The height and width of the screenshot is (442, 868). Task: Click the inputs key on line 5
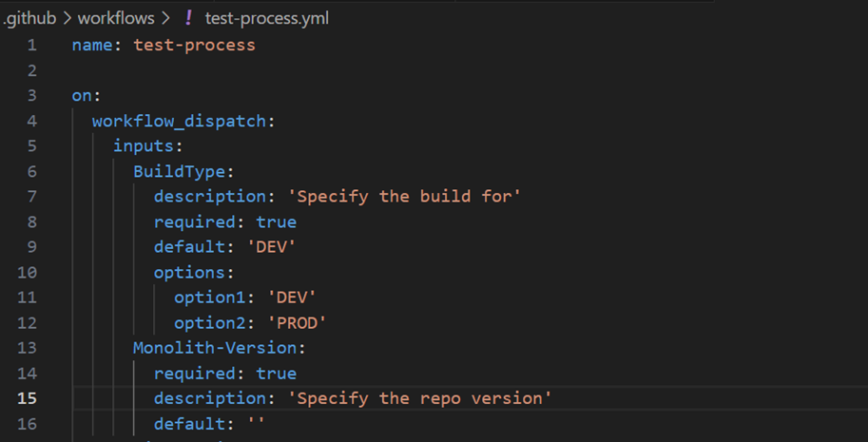[143, 146]
